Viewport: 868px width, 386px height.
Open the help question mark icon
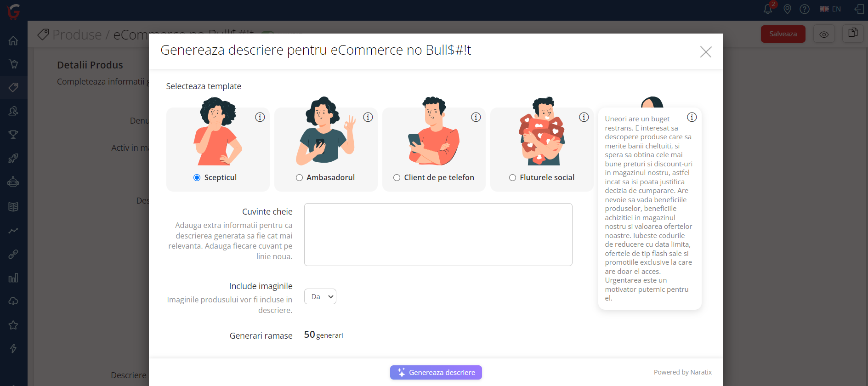click(x=805, y=9)
